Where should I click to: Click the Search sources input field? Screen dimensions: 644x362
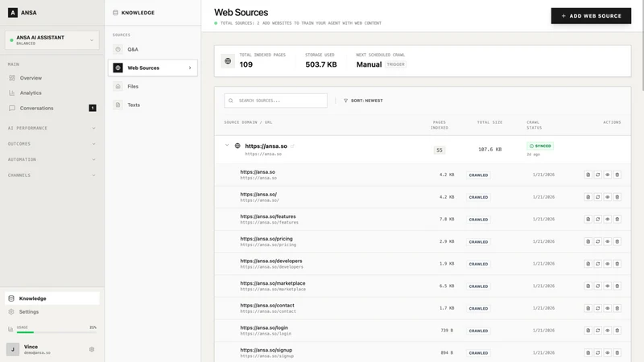click(275, 101)
